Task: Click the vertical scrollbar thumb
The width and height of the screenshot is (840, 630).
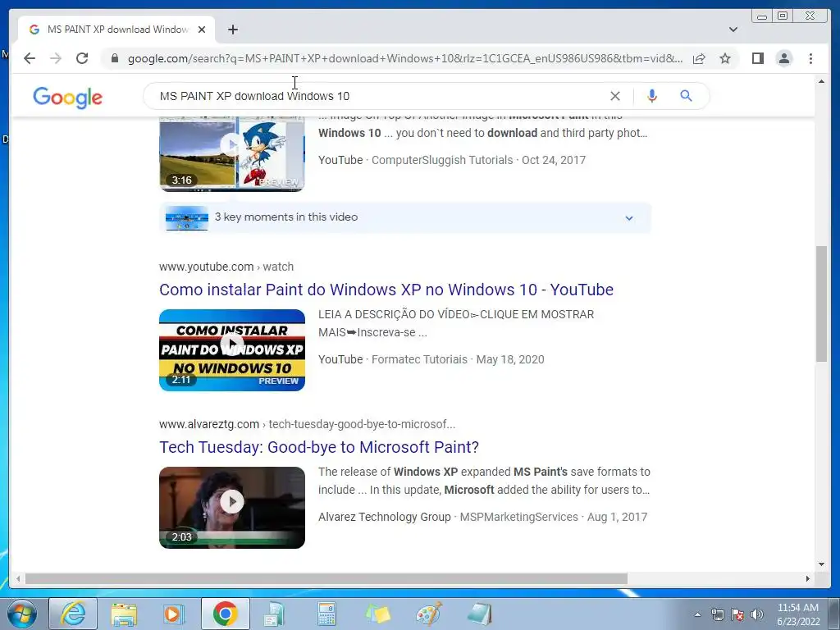Action: coord(821,304)
